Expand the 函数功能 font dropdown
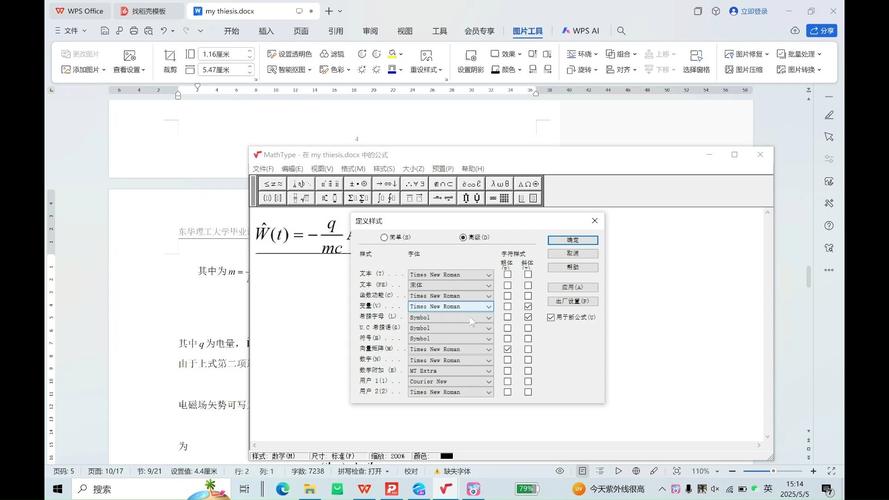Screen dimensions: 889x500 pyautogui.click(x=488, y=296)
